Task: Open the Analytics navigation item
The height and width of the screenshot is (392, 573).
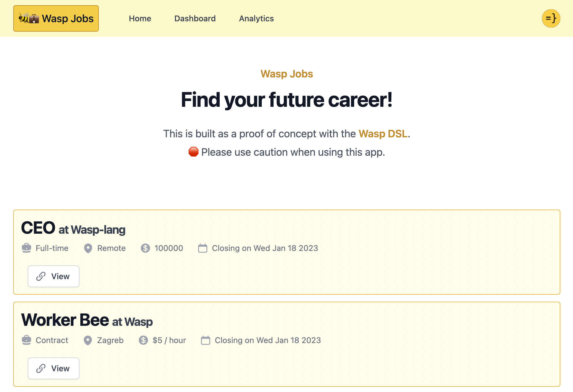Action: (256, 18)
